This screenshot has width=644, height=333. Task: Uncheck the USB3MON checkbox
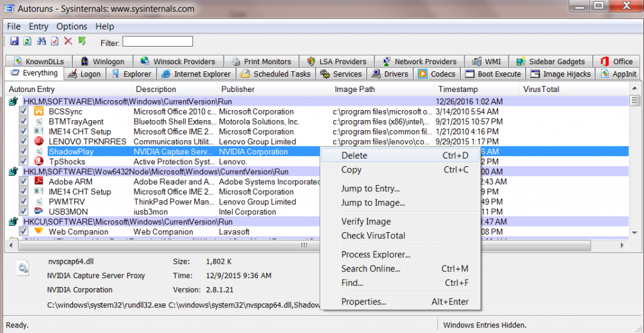(x=23, y=212)
